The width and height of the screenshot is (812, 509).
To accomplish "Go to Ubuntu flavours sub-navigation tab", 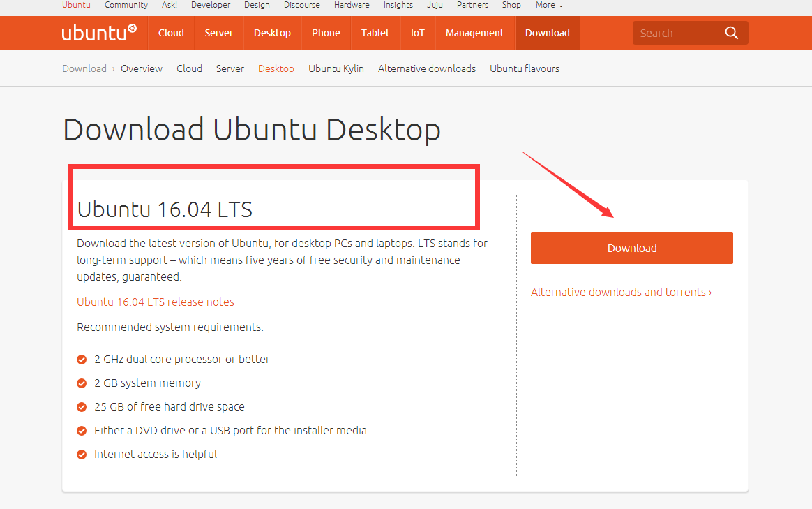I will pyautogui.click(x=525, y=68).
